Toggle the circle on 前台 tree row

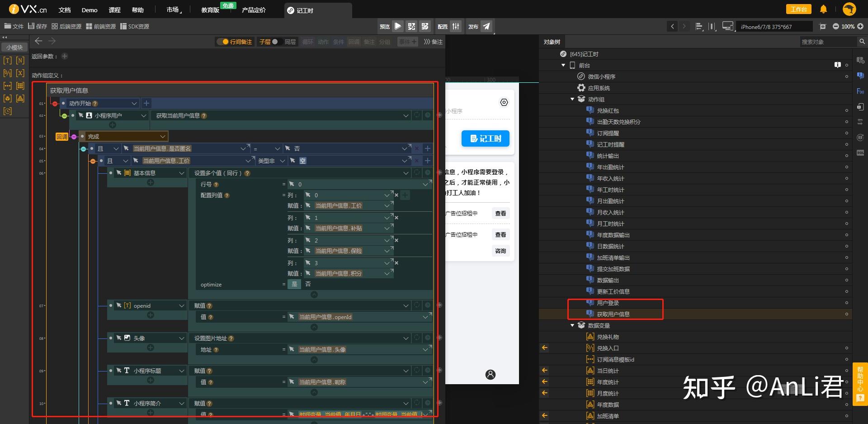pyautogui.click(x=847, y=65)
